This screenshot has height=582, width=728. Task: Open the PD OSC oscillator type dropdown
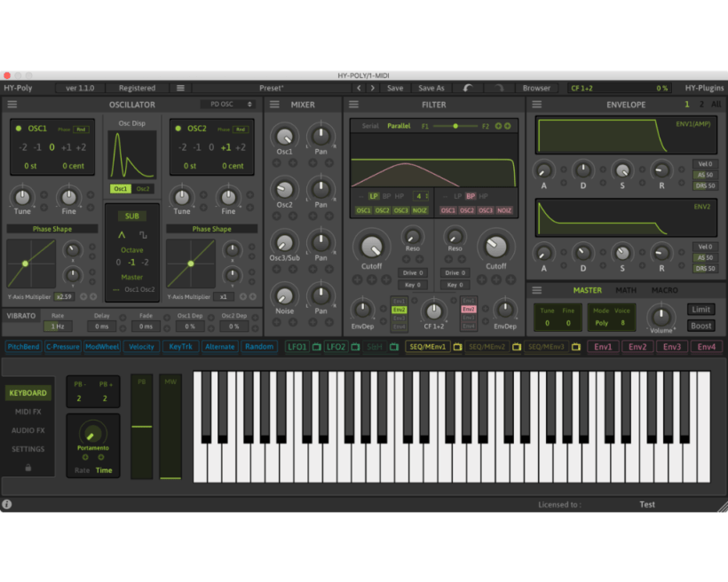coord(227,105)
